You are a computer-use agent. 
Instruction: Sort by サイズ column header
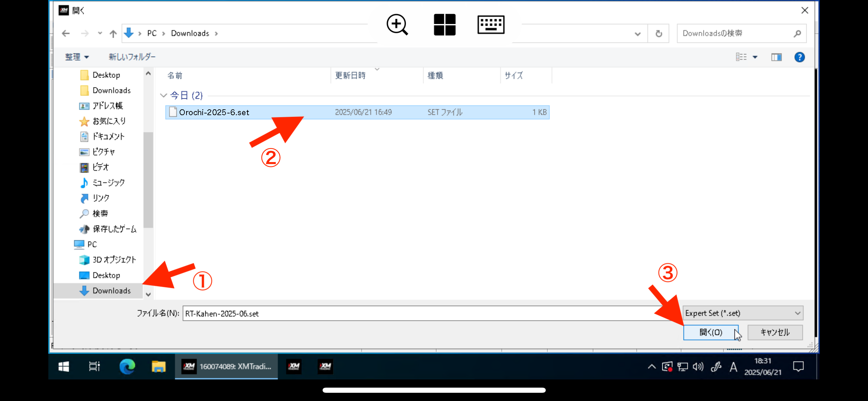[514, 75]
